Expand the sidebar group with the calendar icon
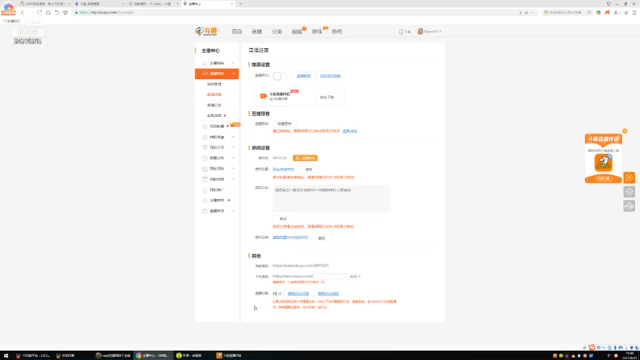This screenshot has width=640, height=360. point(233,179)
